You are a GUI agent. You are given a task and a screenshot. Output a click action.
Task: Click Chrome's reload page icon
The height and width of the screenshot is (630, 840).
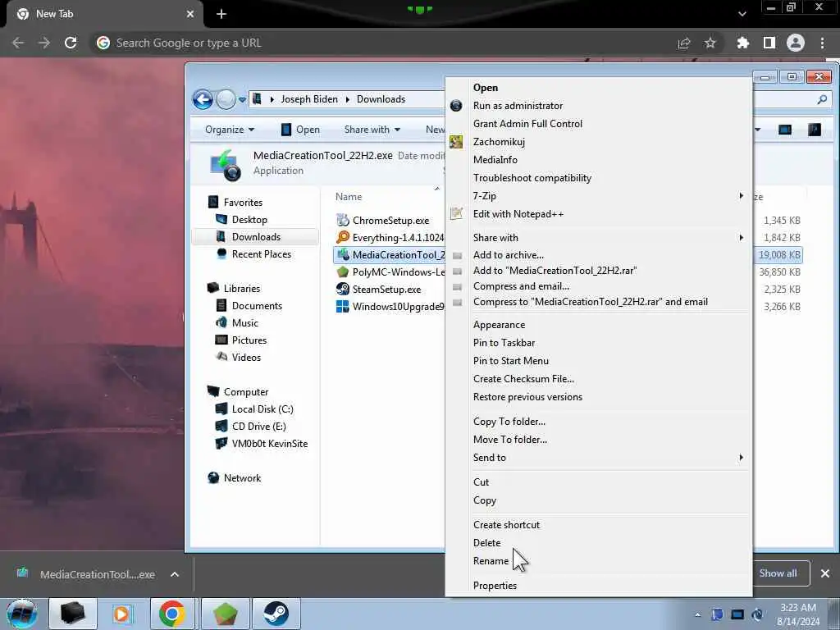(x=71, y=43)
